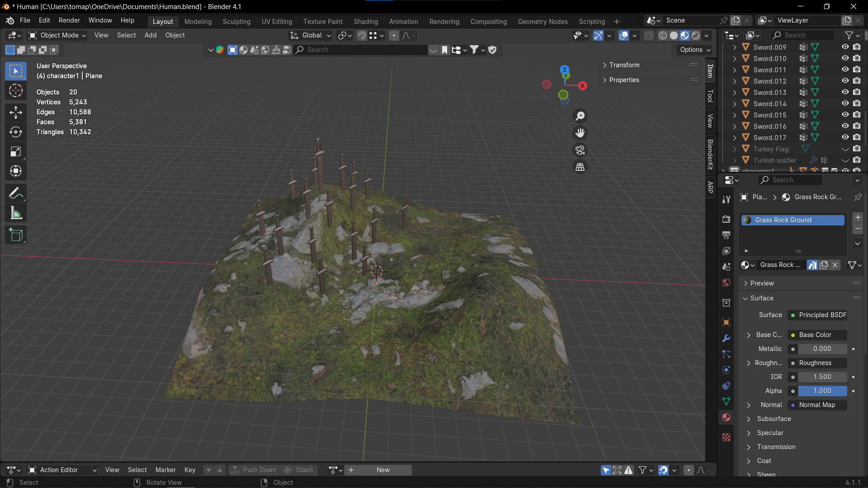
Task: Click the Add Cube tool
Action: point(16,235)
